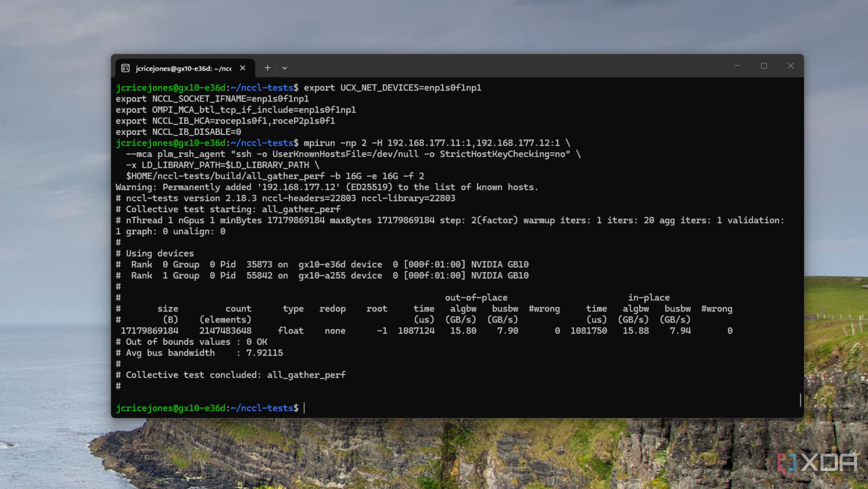
Task: Click the 'nccl-tests version 2.18.3' line
Action: pos(285,198)
